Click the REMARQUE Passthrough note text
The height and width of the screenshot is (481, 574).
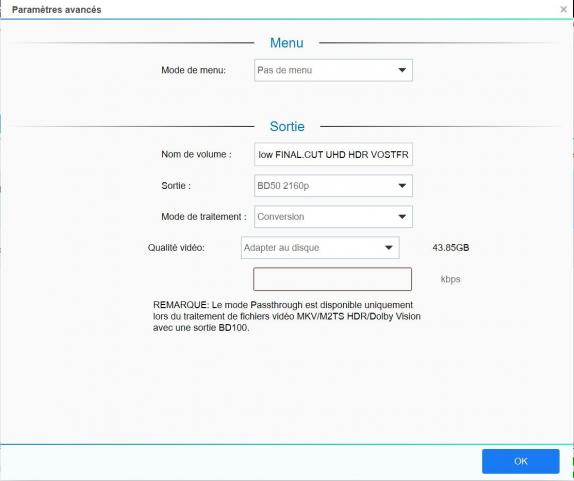coord(287,316)
